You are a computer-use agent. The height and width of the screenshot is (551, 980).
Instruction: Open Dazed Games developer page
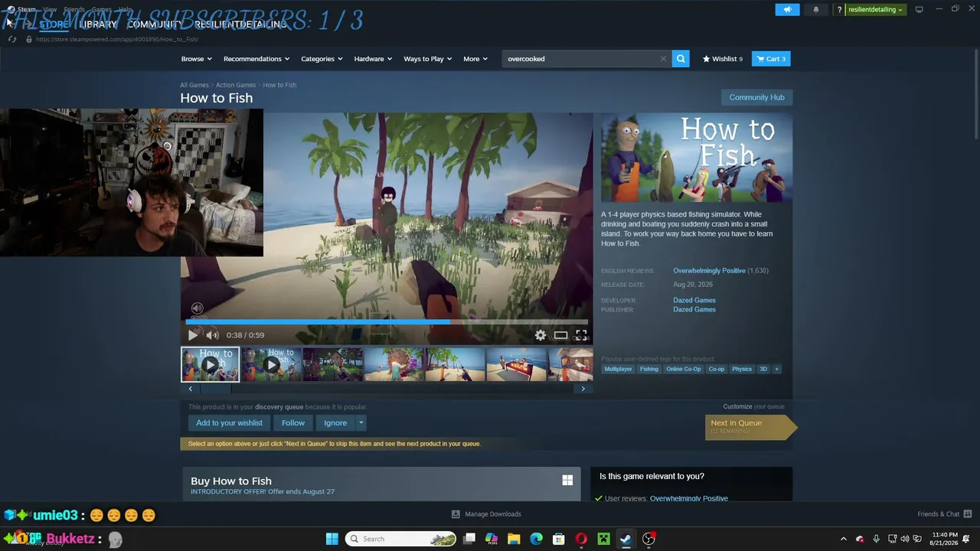tap(694, 300)
